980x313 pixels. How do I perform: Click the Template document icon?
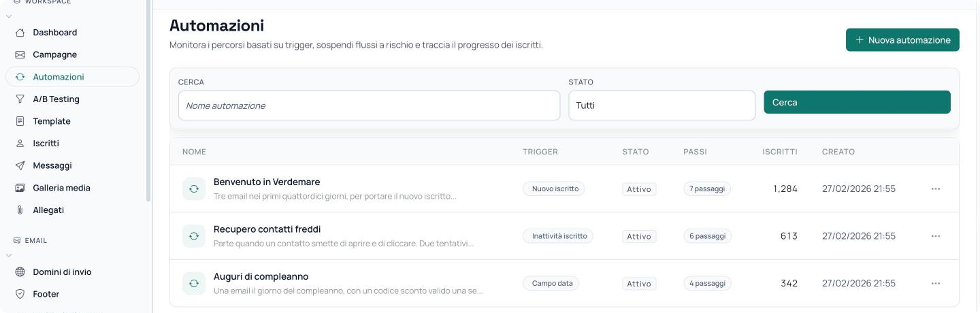click(x=20, y=121)
